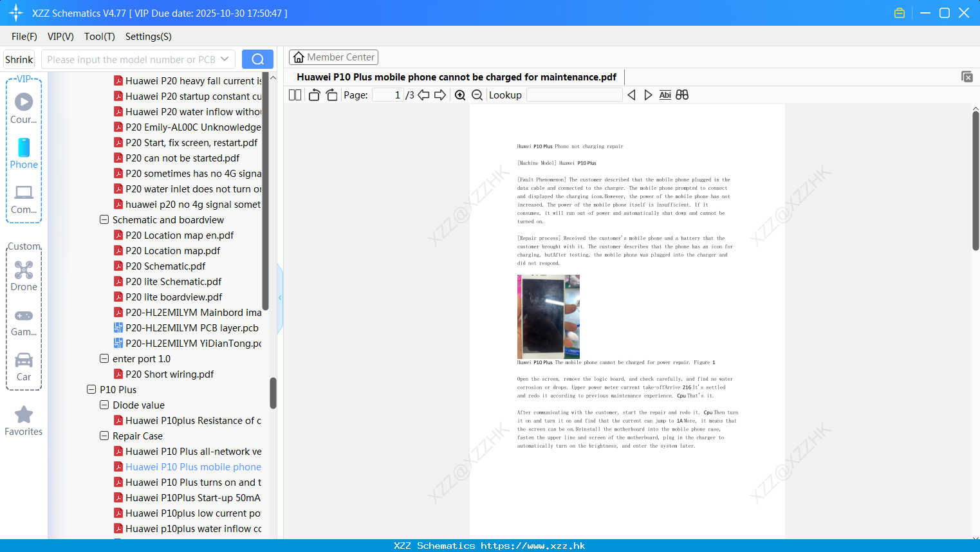Open P20 Short wiring.pdf
980x552 pixels.
(x=169, y=374)
